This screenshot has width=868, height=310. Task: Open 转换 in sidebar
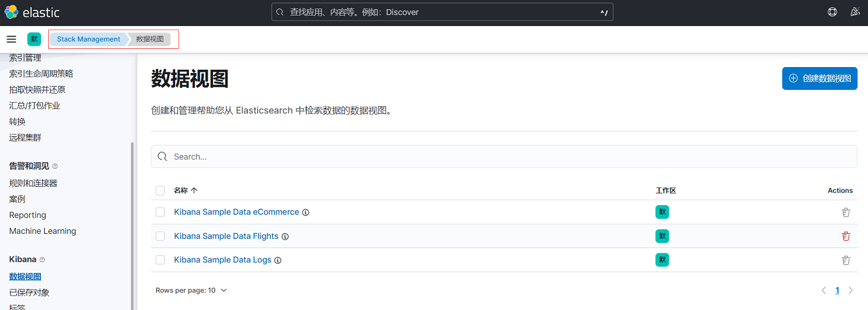point(18,122)
